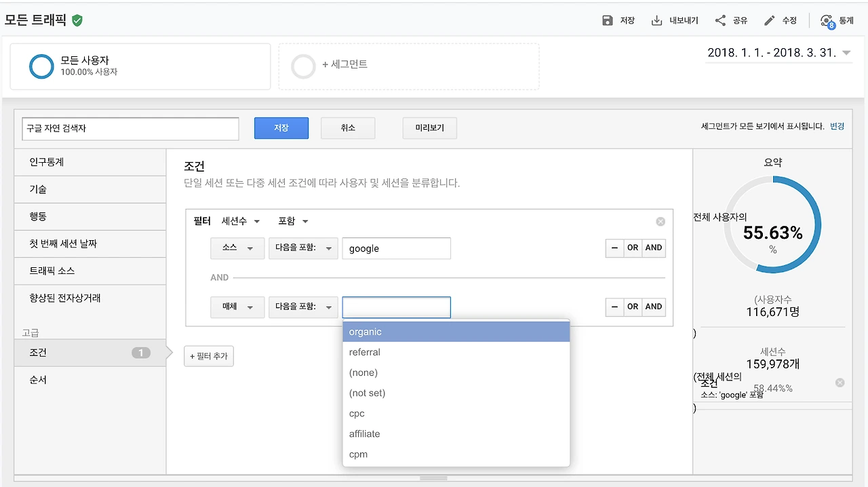Click the save floppy disk icon

608,20
